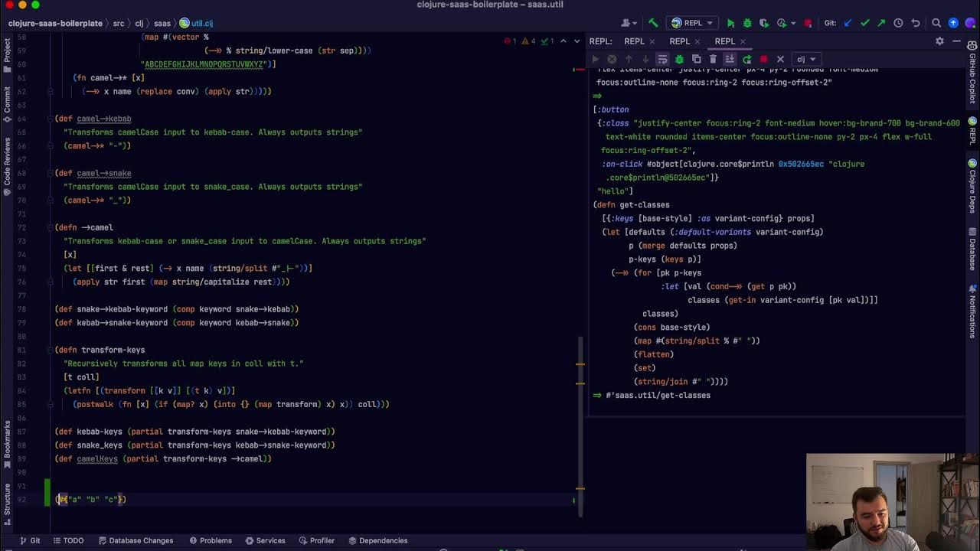Click the green Build hammer icon
Screen dimensions: 980x551
point(653,23)
